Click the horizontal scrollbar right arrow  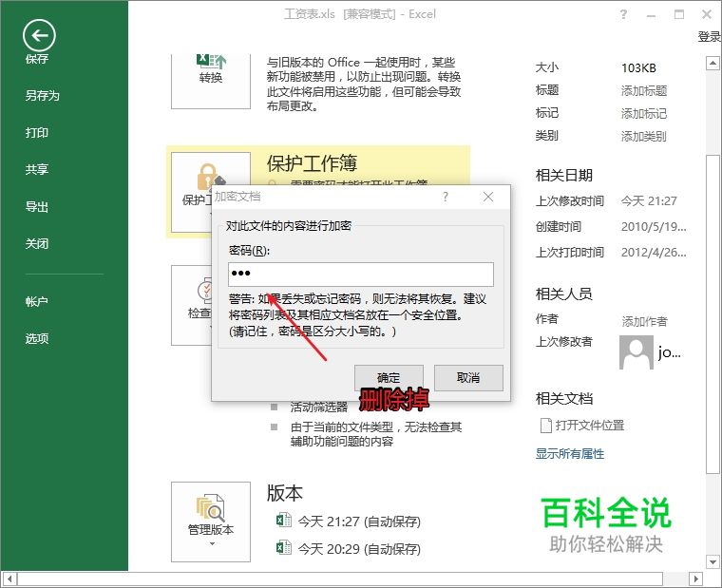pyautogui.click(x=695, y=579)
